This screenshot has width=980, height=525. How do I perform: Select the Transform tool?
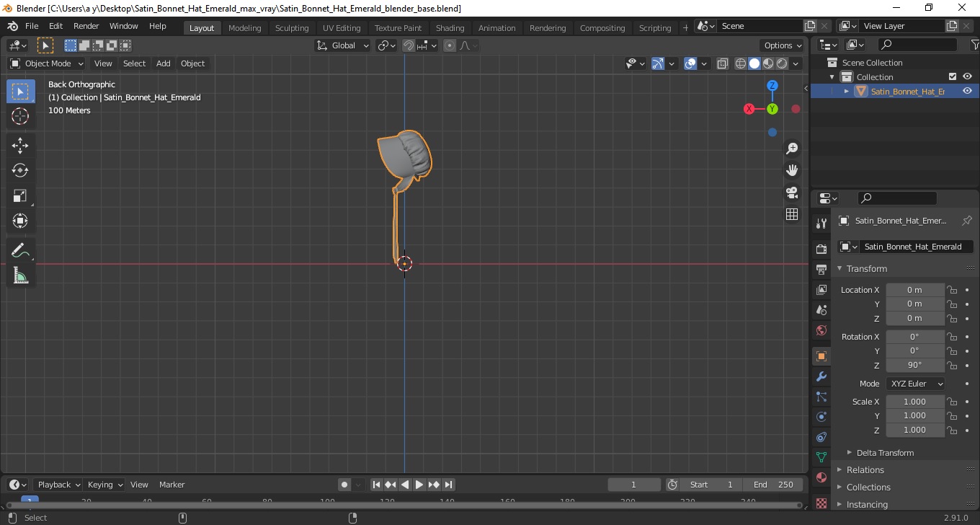[20, 221]
